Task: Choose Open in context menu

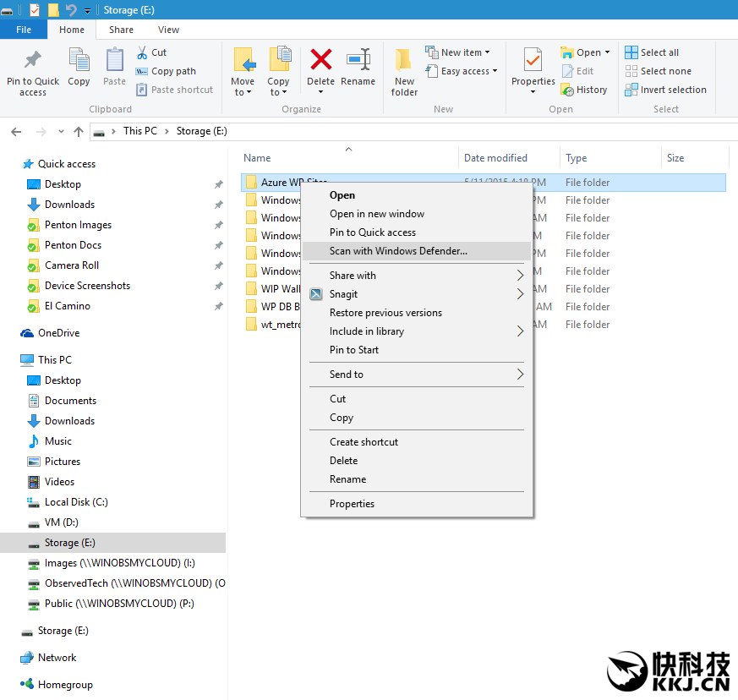Action: click(417, 195)
